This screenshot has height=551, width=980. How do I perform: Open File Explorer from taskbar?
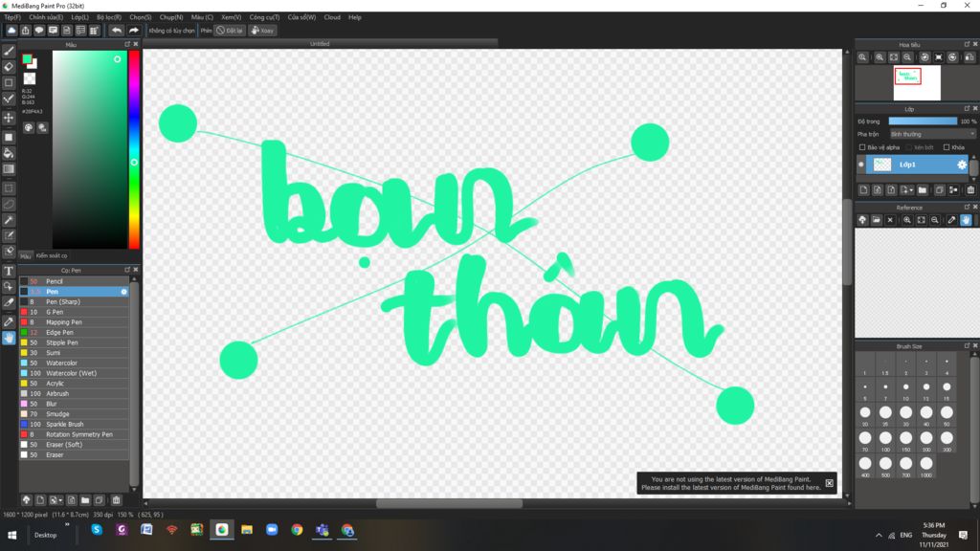pyautogui.click(x=247, y=530)
